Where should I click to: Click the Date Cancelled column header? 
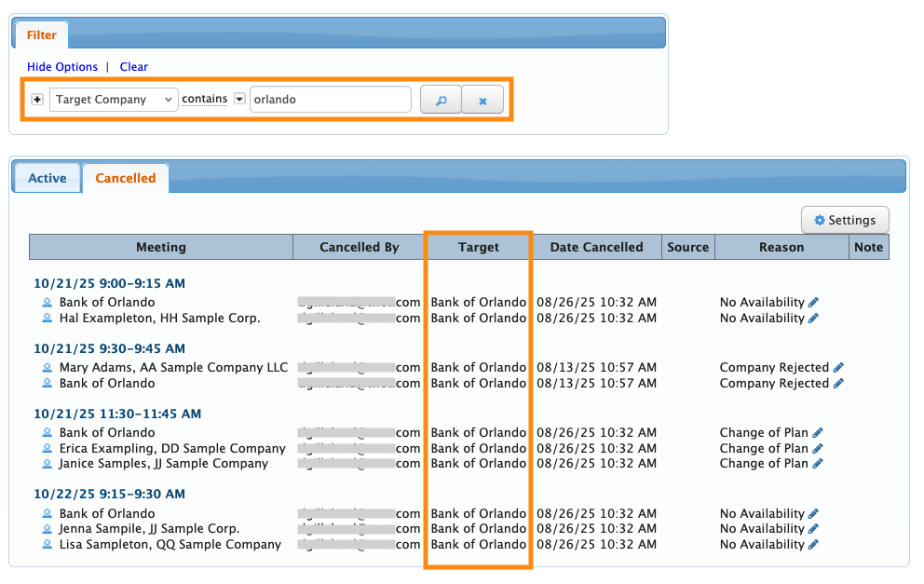pos(596,247)
